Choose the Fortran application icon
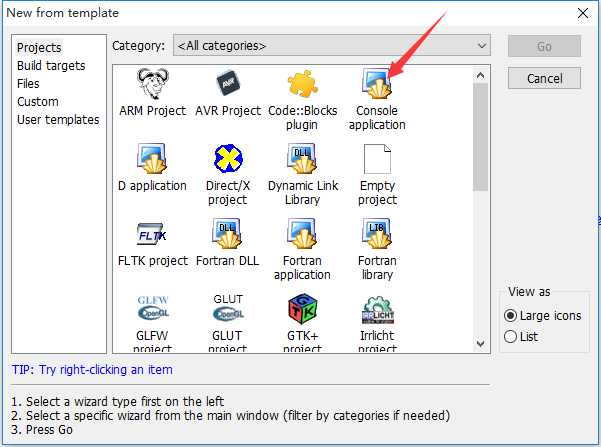Viewport: 601px width, 447px height. 302,233
